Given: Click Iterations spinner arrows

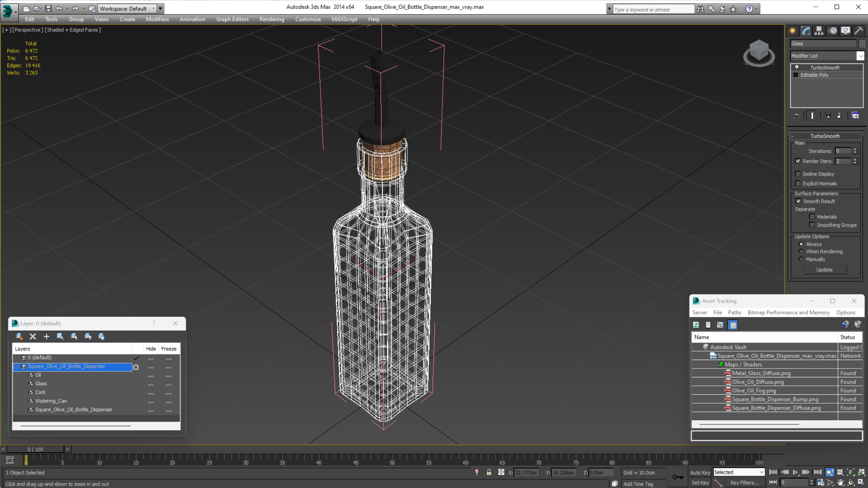Looking at the screenshot, I should pyautogui.click(x=855, y=151).
